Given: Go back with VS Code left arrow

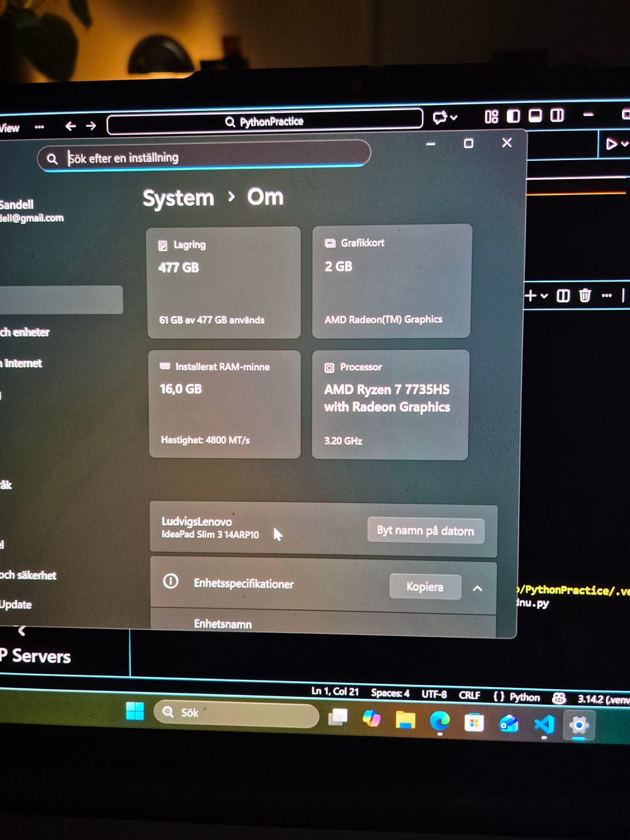Looking at the screenshot, I should click(70, 126).
